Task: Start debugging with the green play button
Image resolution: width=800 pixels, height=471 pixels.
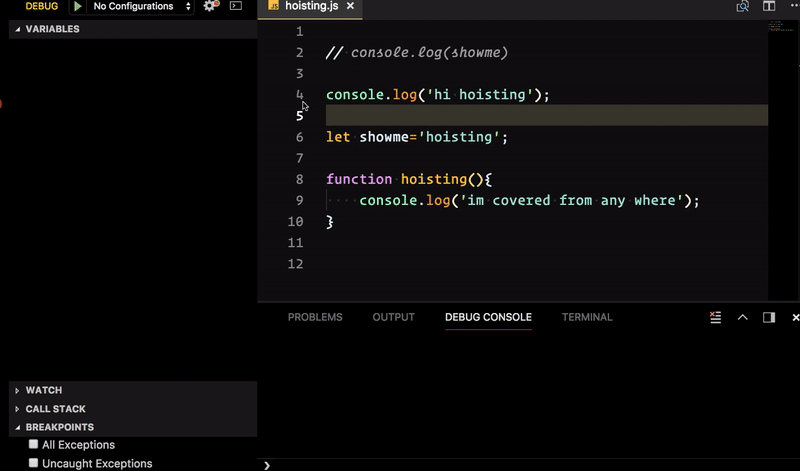Action: coord(77,6)
